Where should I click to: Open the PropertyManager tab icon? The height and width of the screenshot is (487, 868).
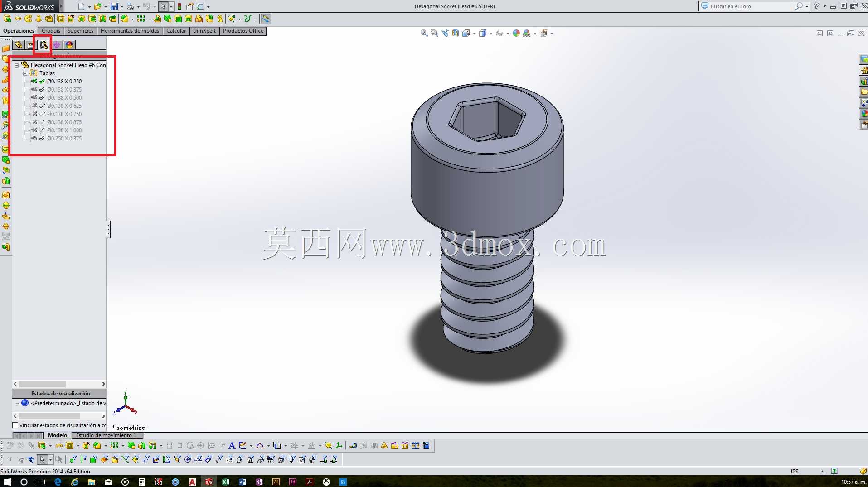(x=31, y=45)
